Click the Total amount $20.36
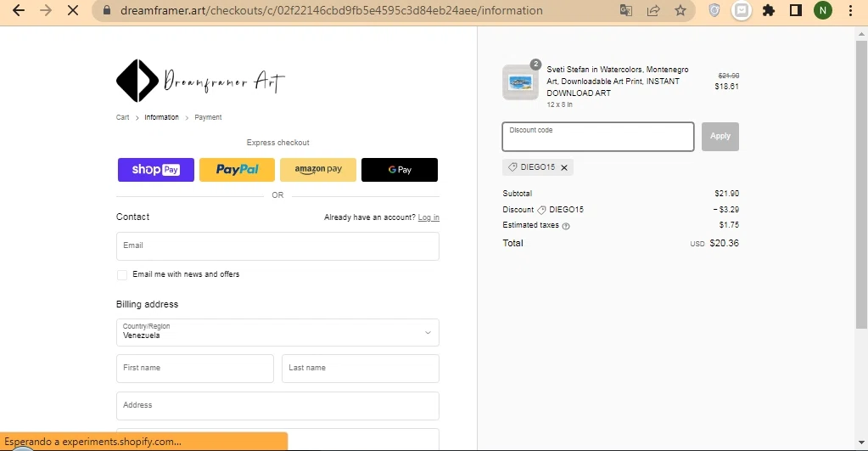 pos(724,243)
